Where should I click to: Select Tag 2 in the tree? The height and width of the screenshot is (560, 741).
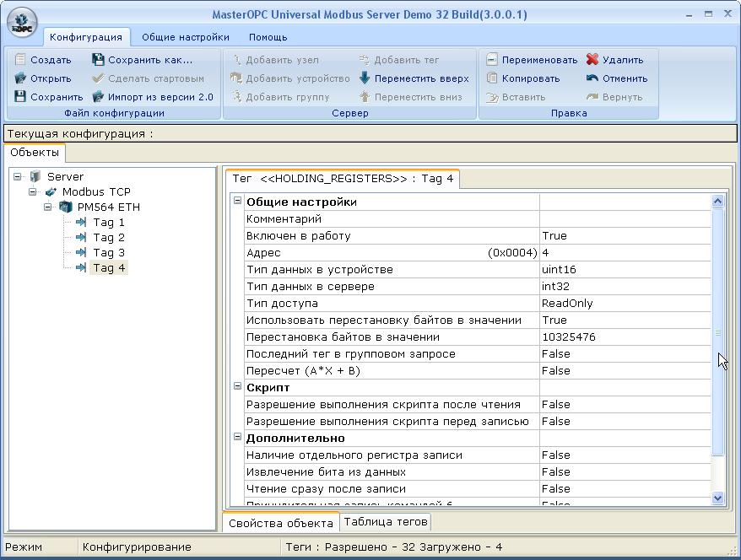tap(108, 238)
